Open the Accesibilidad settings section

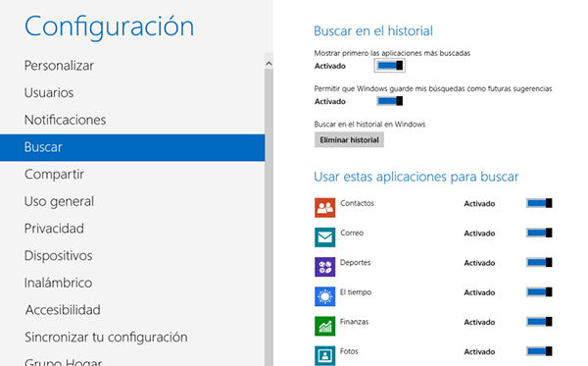pyautogui.click(x=132, y=310)
